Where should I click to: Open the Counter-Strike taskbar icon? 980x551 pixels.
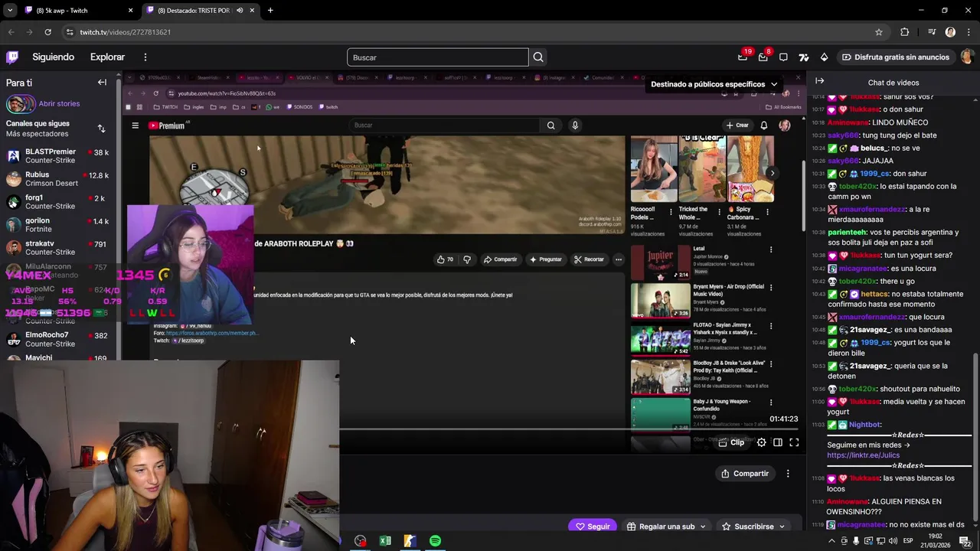[x=410, y=541]
